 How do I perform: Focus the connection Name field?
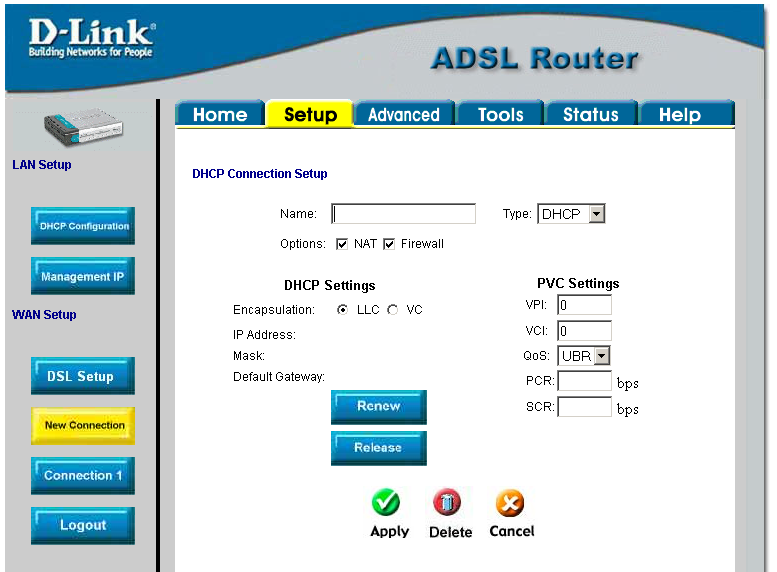[403, 214]
